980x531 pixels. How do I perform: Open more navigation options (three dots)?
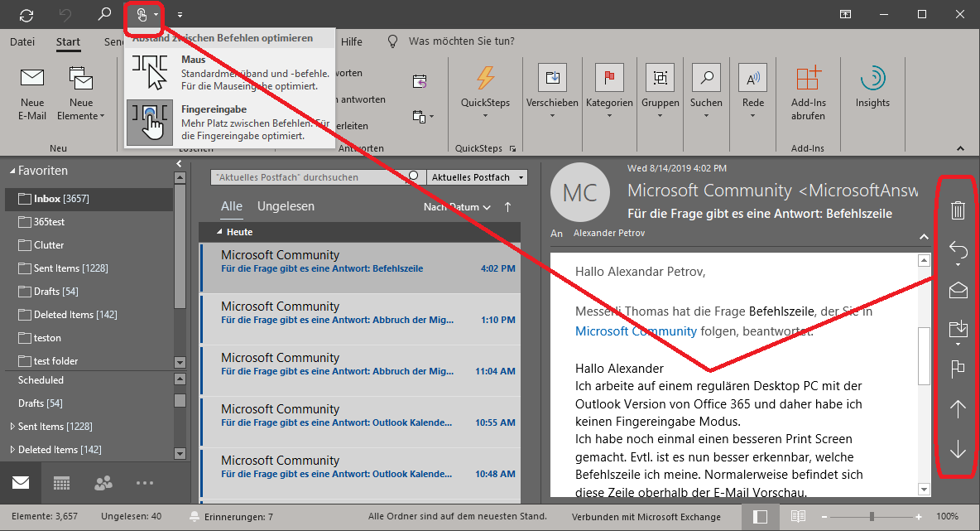click(144, 483)
